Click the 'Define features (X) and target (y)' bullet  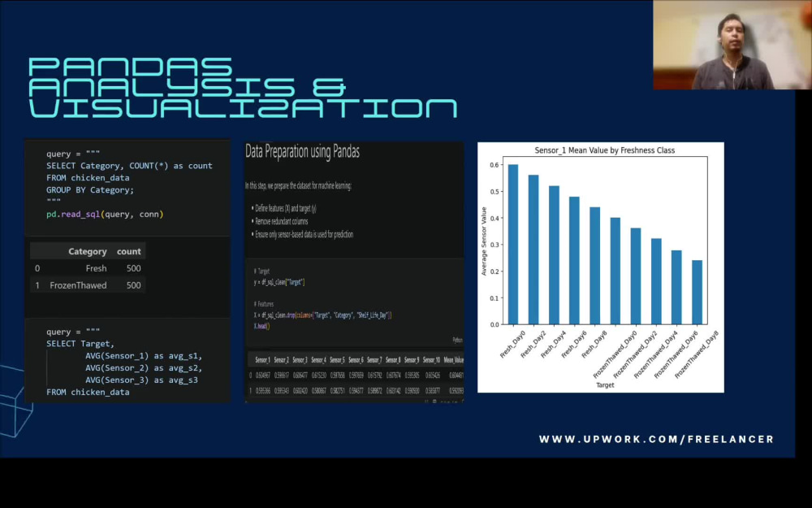point(285,208)
